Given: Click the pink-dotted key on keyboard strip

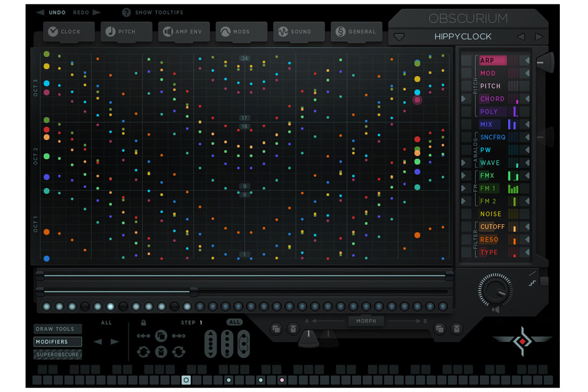Looking at the screenshot, I should [282, 380].
